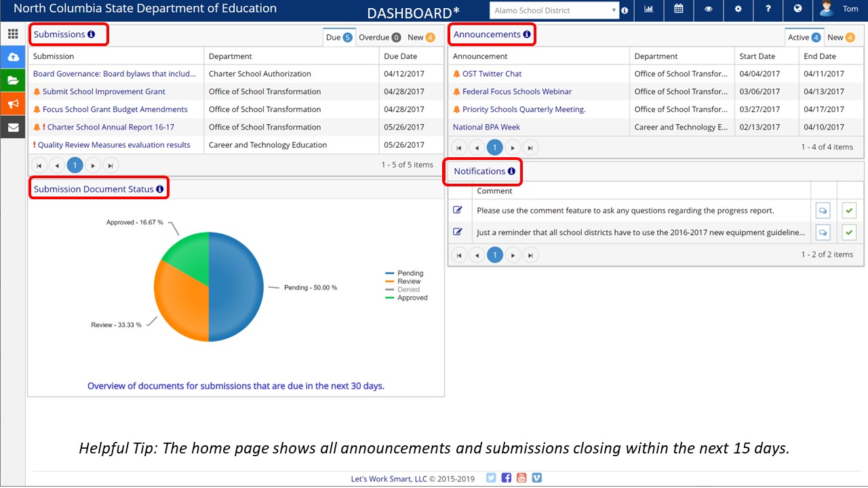Click the settings gear icon in header
Viewport: 868px width, 488px height.
point(738,9)
